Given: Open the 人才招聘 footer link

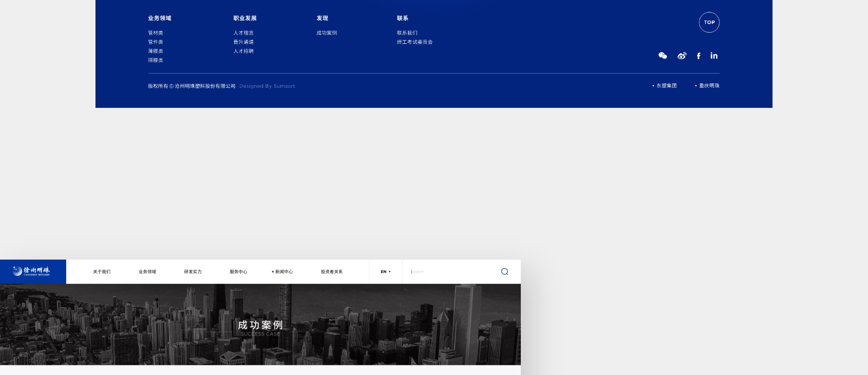Looking at the screenshot, I should [x=244, y=51].
